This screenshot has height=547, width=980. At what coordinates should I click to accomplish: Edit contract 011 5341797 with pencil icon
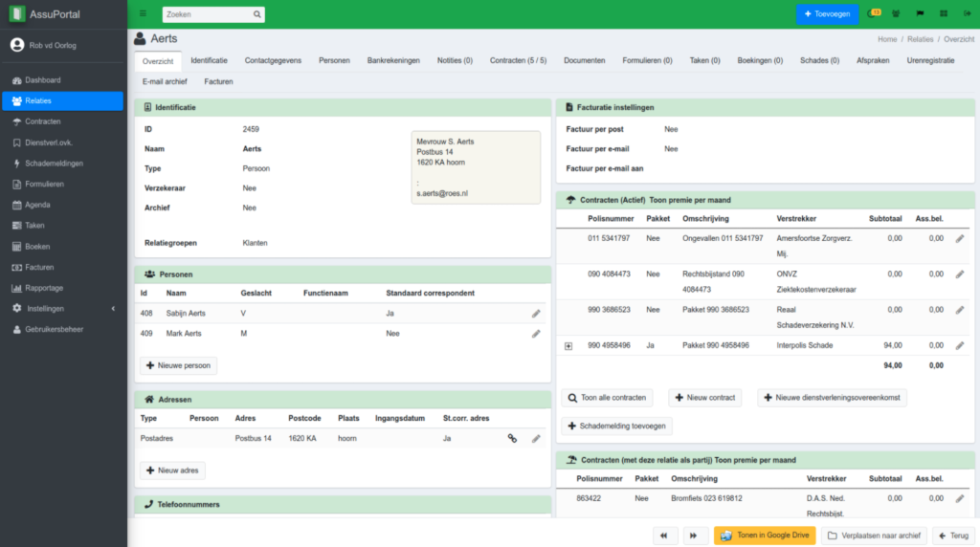(x=960, y=238)
